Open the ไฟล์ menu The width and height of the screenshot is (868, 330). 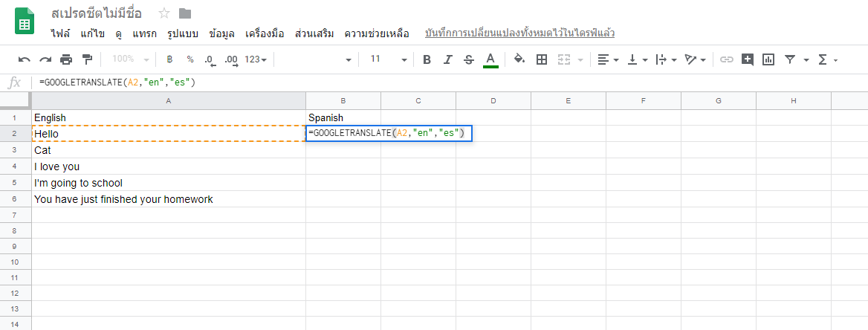tap(59, 33)
